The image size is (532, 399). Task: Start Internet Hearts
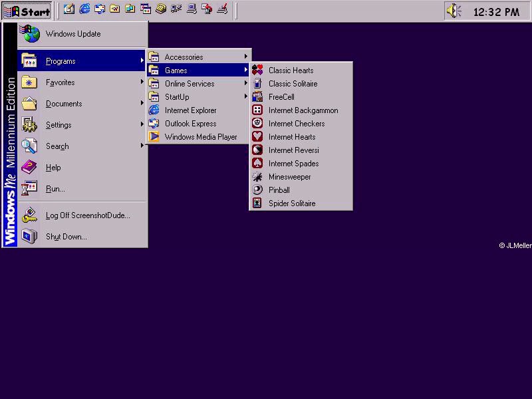301,137
